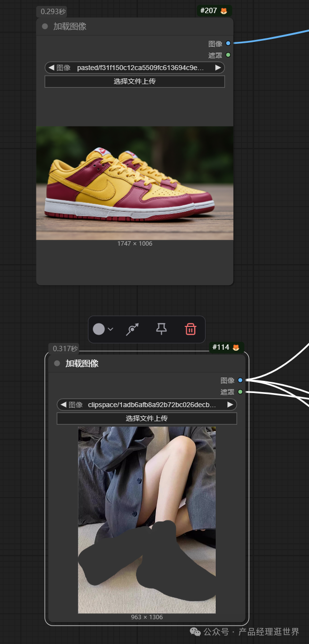Click the 0.293秒 execution time label
Viewport: 309px width, 644px height.
53,11
